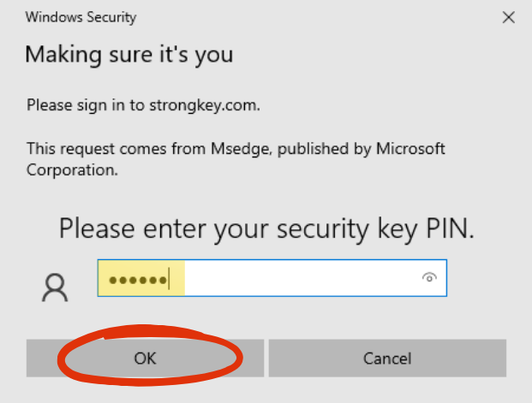Click the person icon beside the PIN field

(55, 287)
